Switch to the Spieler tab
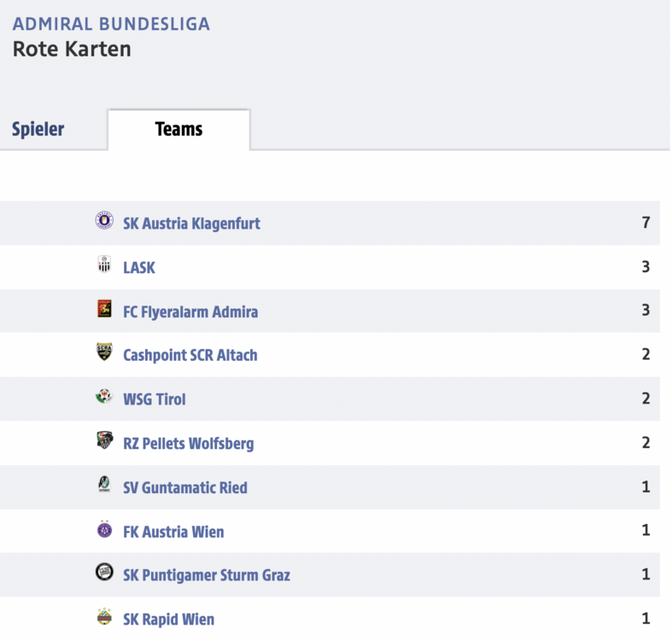This screenshot has width=672, height=640. click(38, 129)
